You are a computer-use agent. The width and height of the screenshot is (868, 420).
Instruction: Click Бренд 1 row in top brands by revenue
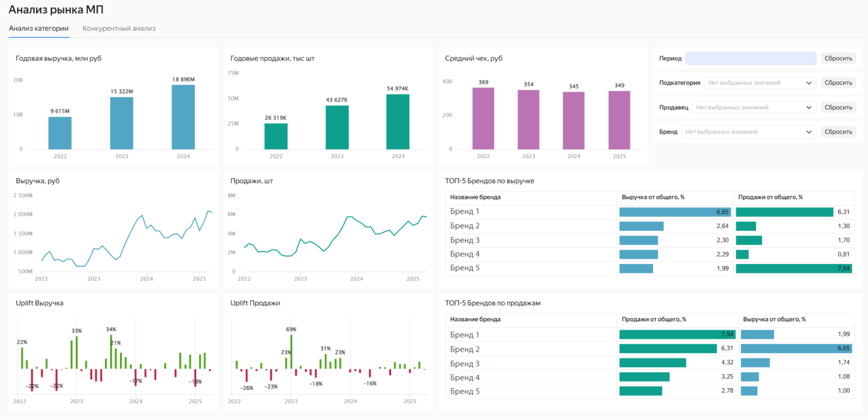click(465, 212)
